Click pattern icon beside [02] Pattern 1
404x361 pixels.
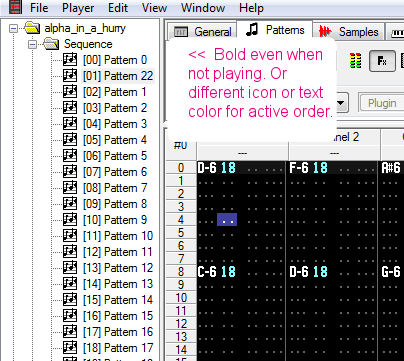pos(70,91)
